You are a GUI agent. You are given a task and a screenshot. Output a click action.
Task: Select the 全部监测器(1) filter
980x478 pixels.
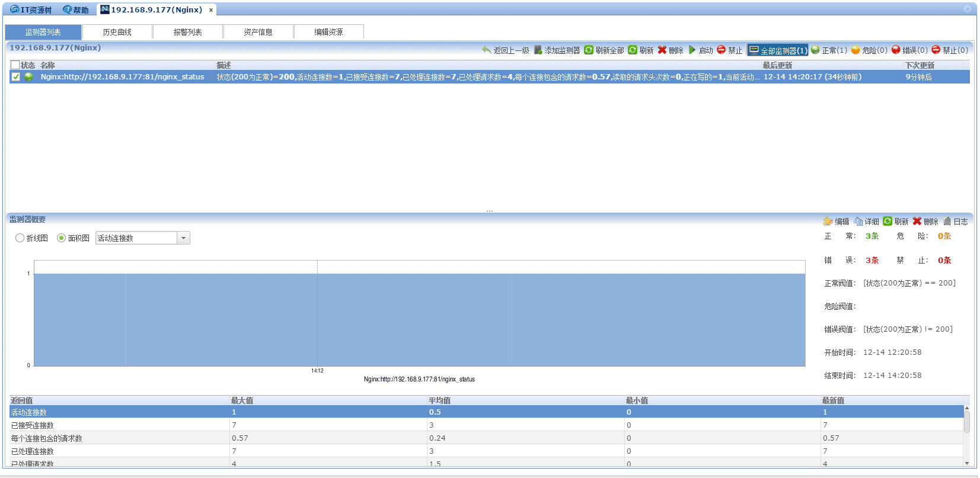777,50
